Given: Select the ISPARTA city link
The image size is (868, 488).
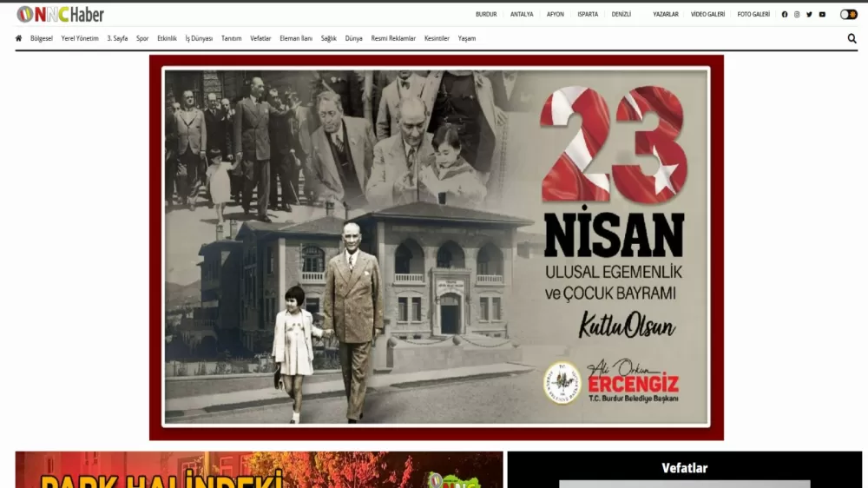Looking at the screenshot, I should coord(588,15).
